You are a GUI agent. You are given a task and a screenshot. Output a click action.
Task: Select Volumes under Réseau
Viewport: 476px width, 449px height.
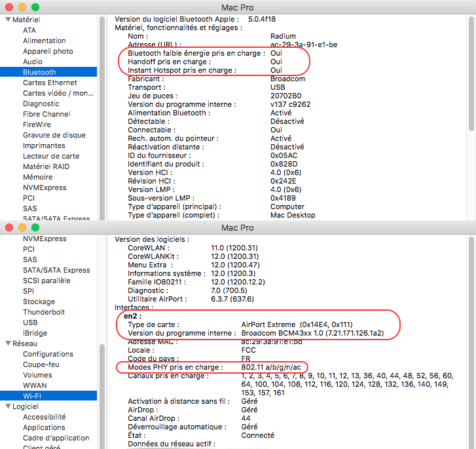tap(37, 375)
